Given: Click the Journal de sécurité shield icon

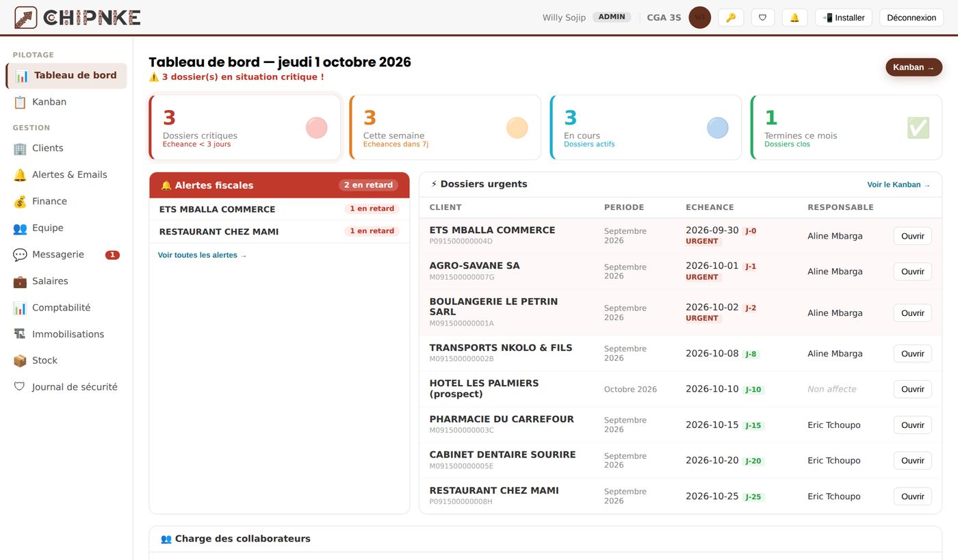Looking at the screenshot, I should (x=20, y=387).
